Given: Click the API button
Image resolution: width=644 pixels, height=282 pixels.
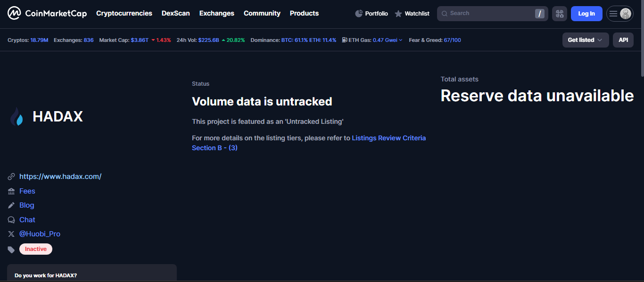Looking at the screenshot, I should (623, 40).
